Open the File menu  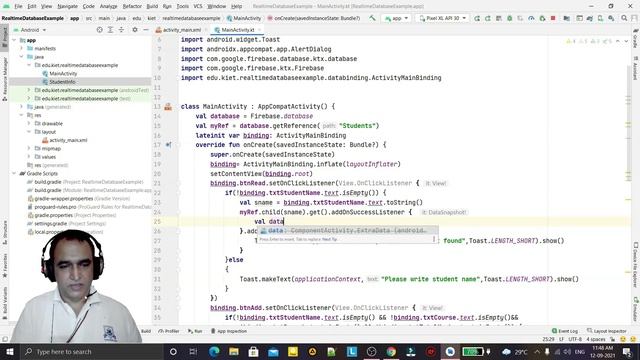point(18,6)
